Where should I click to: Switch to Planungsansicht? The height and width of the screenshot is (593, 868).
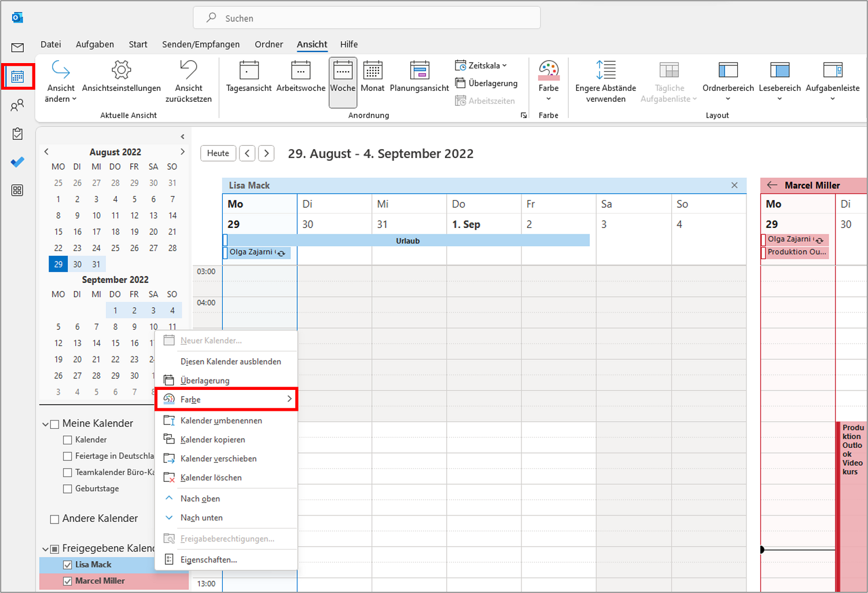[x=420, y=76]
